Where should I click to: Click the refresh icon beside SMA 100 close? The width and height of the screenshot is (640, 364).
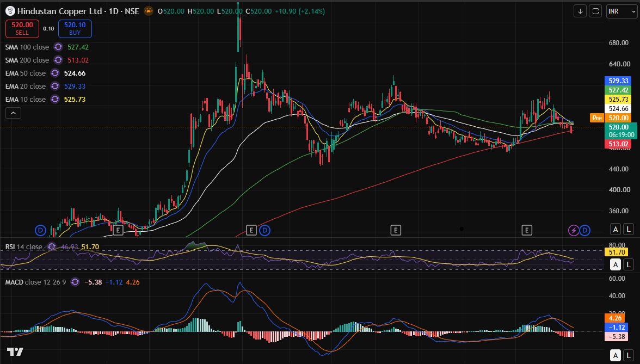click(58, 47)
